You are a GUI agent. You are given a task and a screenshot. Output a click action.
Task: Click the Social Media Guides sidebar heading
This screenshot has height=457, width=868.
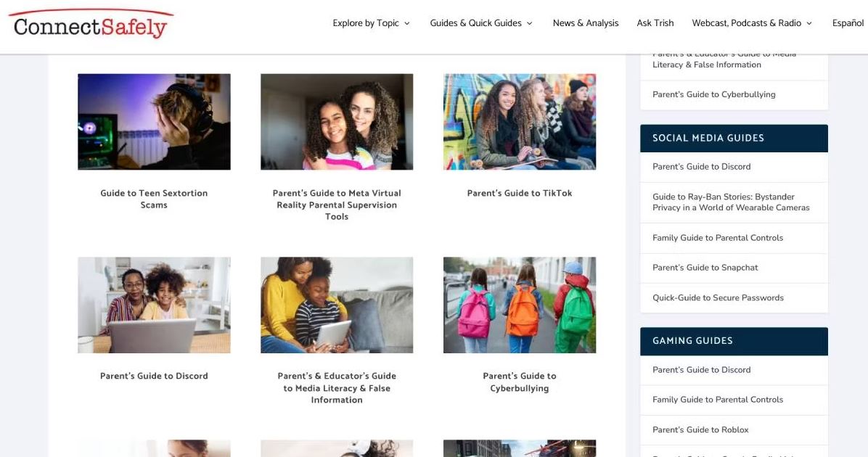[734, 139]
